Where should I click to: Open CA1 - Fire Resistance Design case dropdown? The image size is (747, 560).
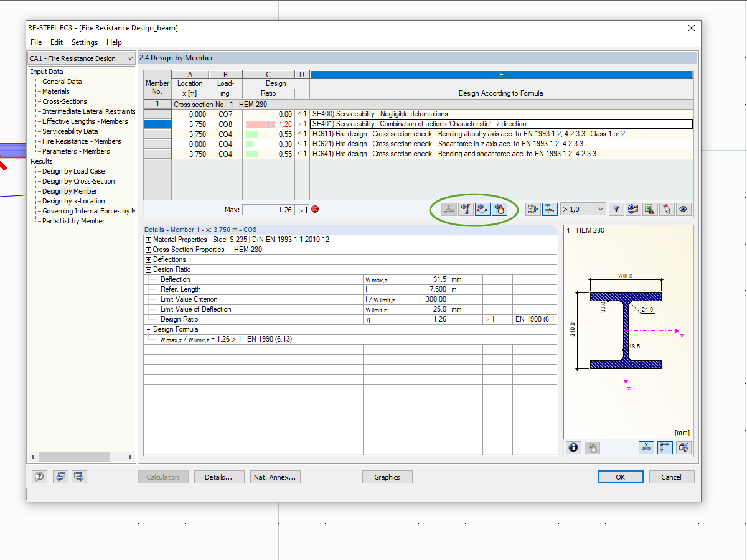pyautogui.click(x=82, y=58)
